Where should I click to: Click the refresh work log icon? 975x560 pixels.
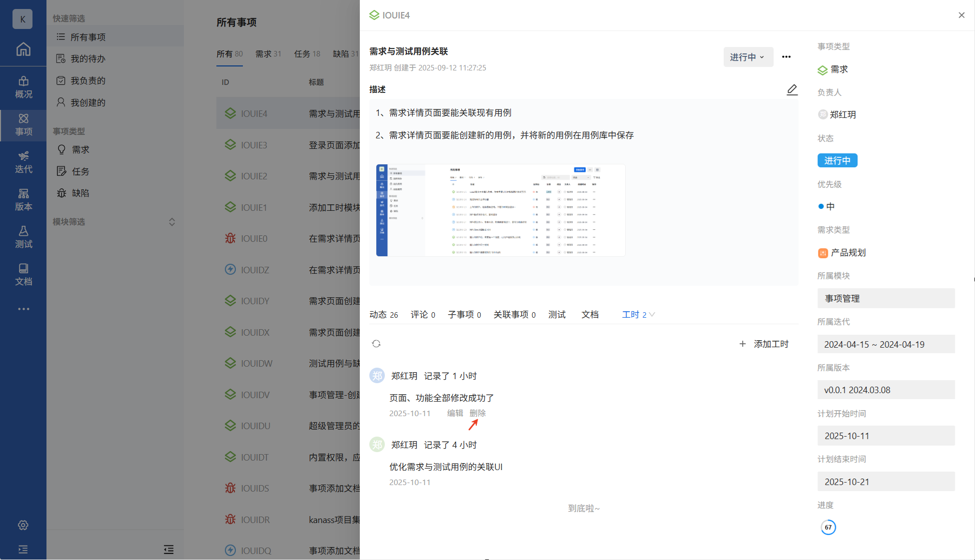[x=376, y=344]
